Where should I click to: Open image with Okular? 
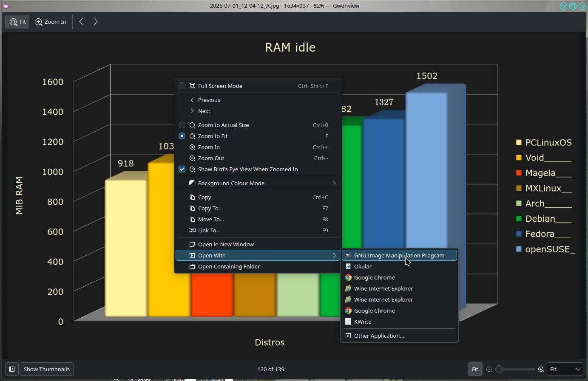point(399,266)
